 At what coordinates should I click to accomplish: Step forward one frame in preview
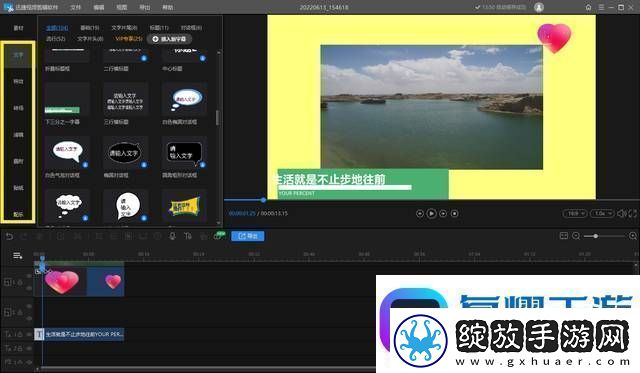pyautogui.click(x=443, y=213)
